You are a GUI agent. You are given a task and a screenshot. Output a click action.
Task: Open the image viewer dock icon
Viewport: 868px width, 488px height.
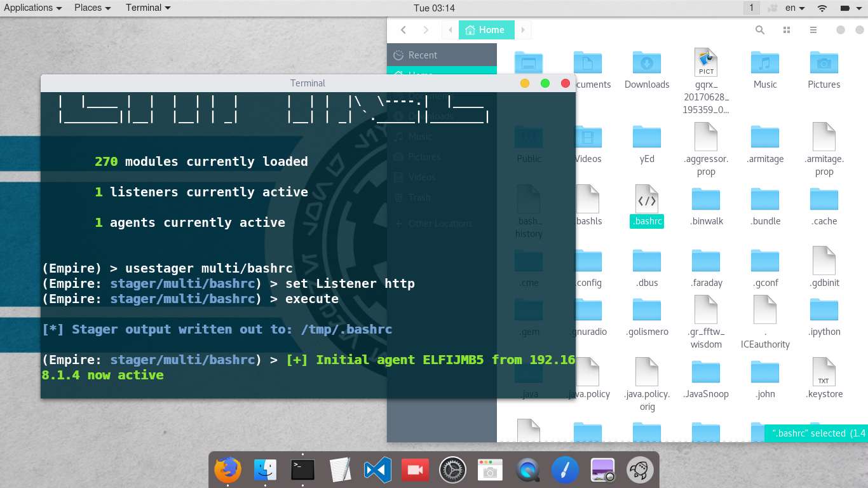pyautogui.click(x=602, y=470)
